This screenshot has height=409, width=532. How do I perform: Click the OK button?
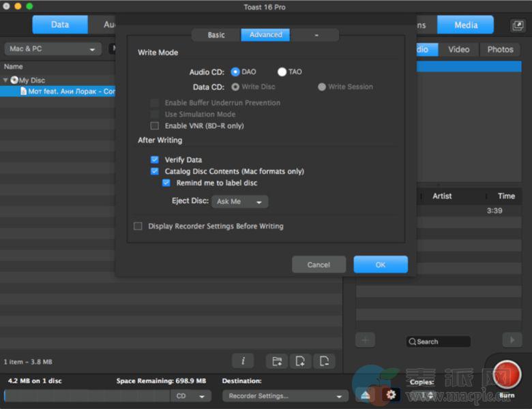tap(380, 264)
